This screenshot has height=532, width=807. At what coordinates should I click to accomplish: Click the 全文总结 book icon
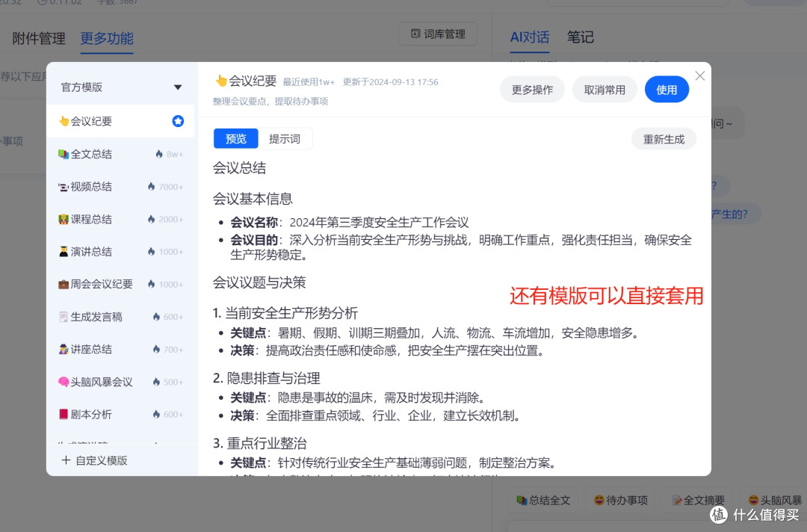(64, 154)
